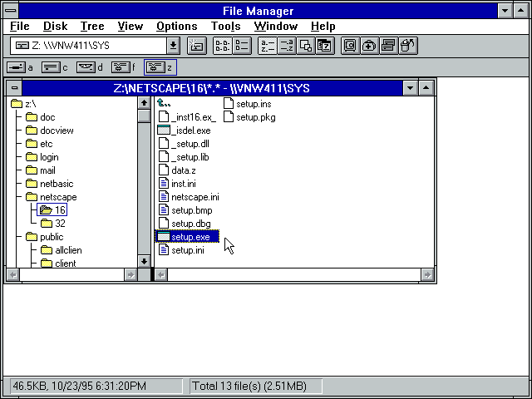Select the setup.bmp file

pos(185,210)
